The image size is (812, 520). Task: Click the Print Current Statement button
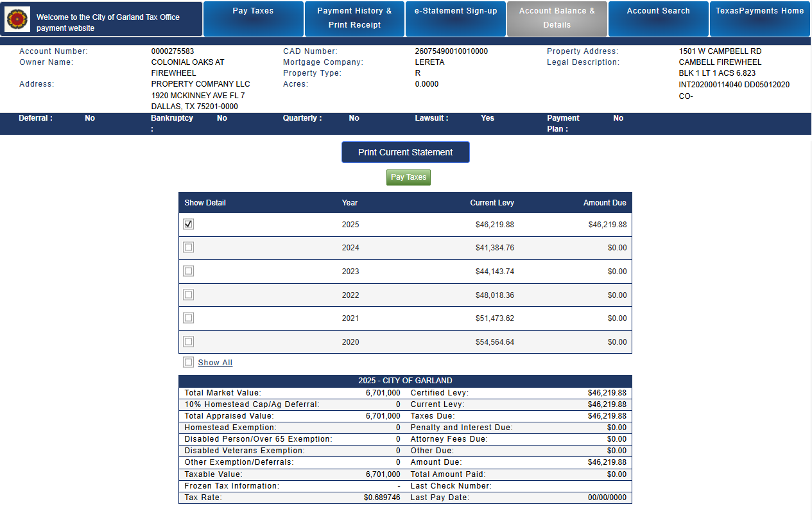pyautogui.click(x=405, y=152)
